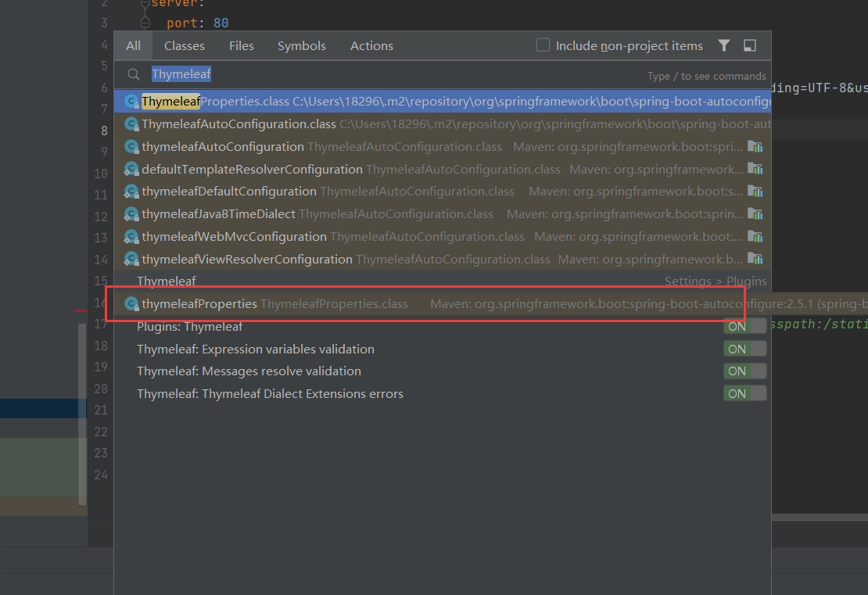The height and width of the screenshot is (595, 868).
Task: Toggle Thymeleaf Dialect Extensions errors switch
Action: (x=744, y=393)
